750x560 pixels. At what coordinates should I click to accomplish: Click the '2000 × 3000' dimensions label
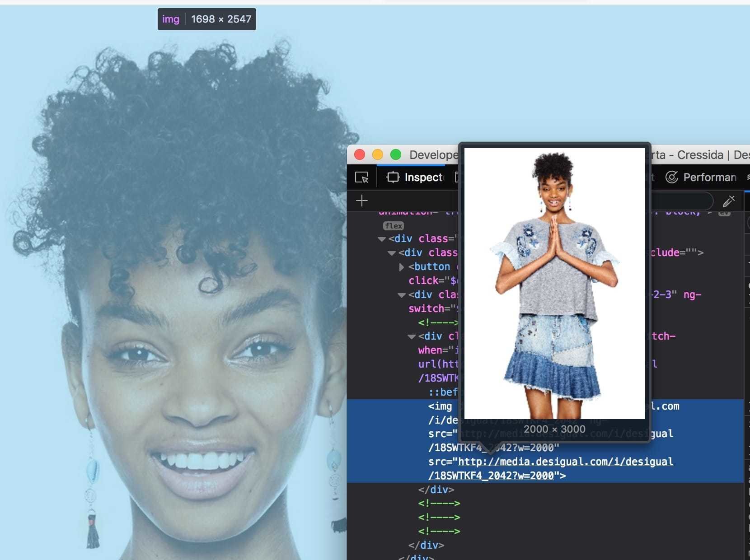(x=555, y=429)
